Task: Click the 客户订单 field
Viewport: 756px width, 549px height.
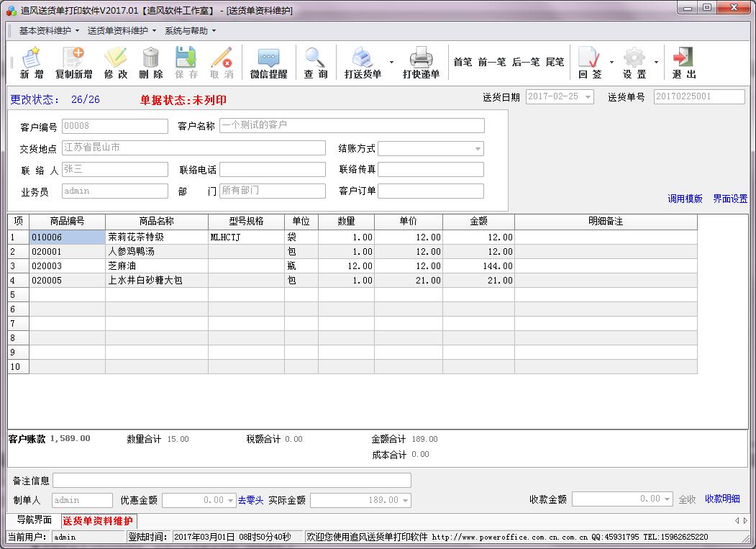Action: [431, 191]
